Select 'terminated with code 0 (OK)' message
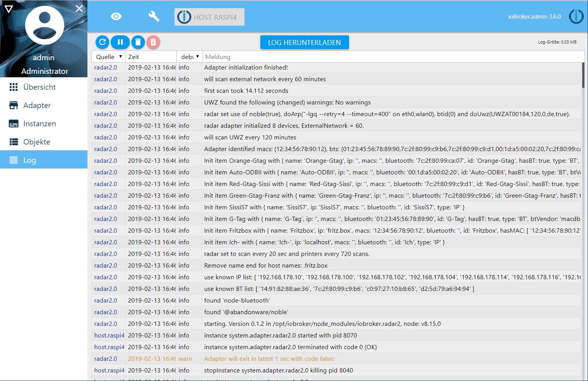 (x=290, y=347)
